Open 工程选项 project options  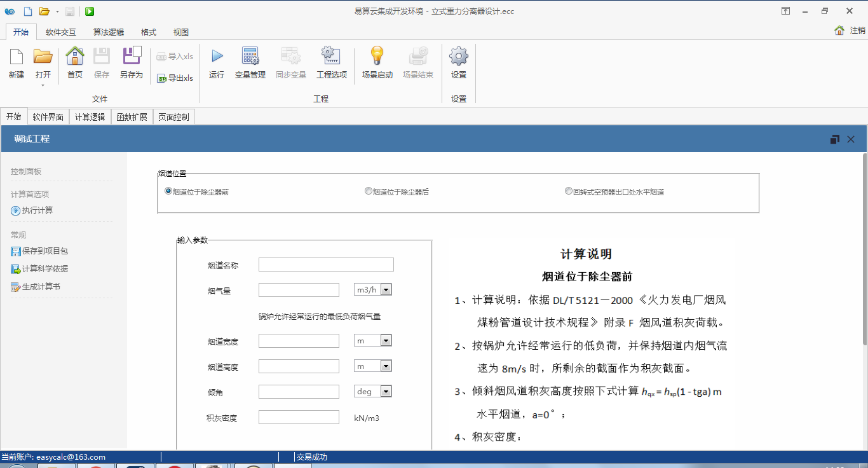click(332, 57)
